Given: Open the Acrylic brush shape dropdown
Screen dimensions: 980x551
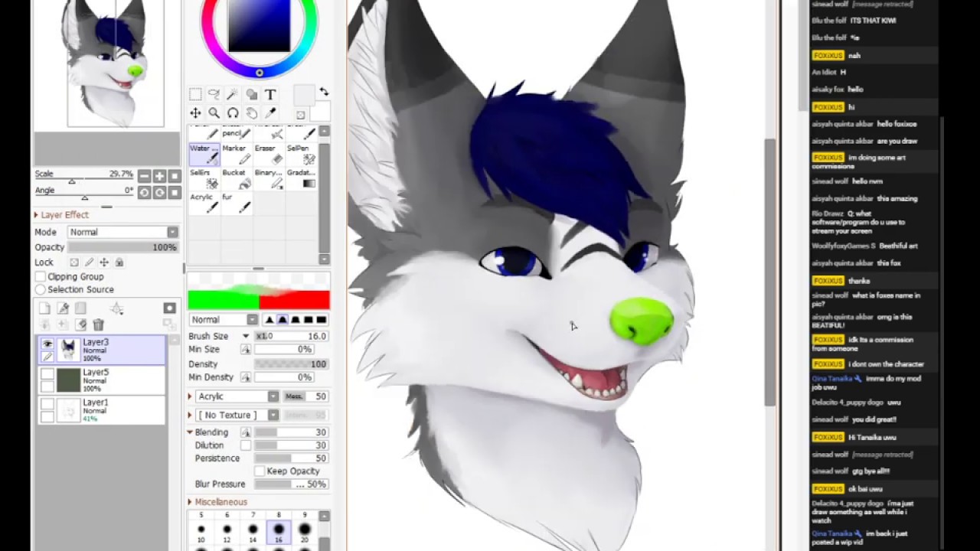Looking at the screenshot, I should point(237,396).
